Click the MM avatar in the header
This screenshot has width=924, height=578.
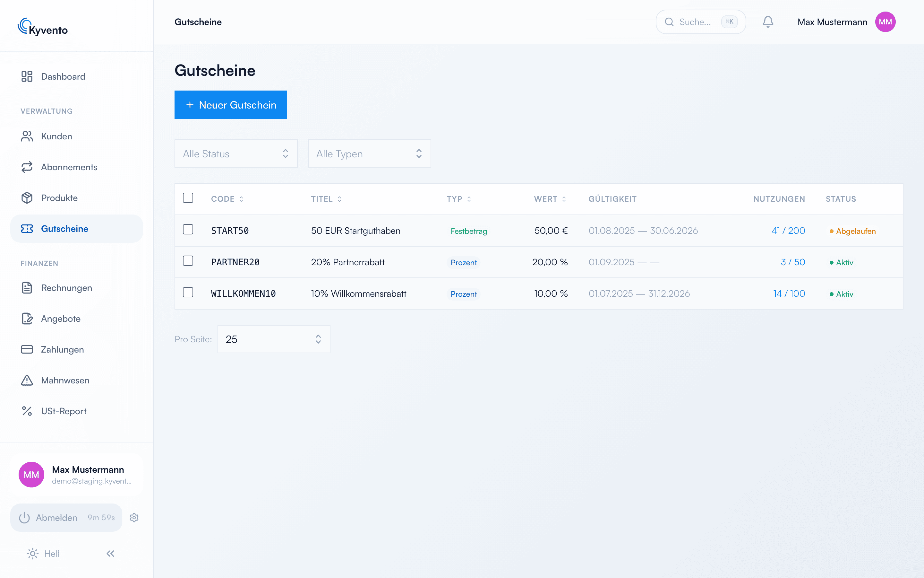click(x=885, y=22)
